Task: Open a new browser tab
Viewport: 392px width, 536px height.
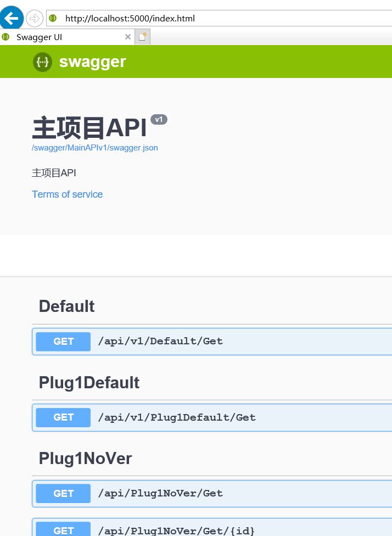Action: point(143,37)
